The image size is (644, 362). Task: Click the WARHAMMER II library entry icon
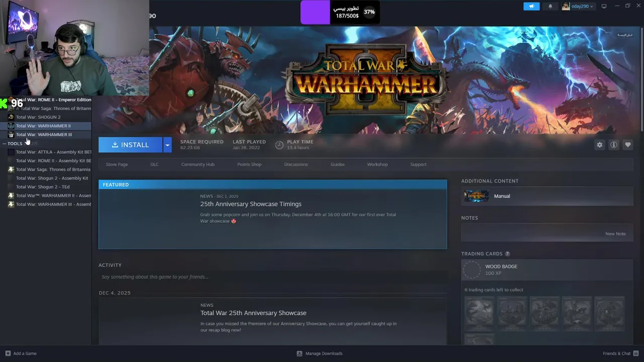point(11,126)
